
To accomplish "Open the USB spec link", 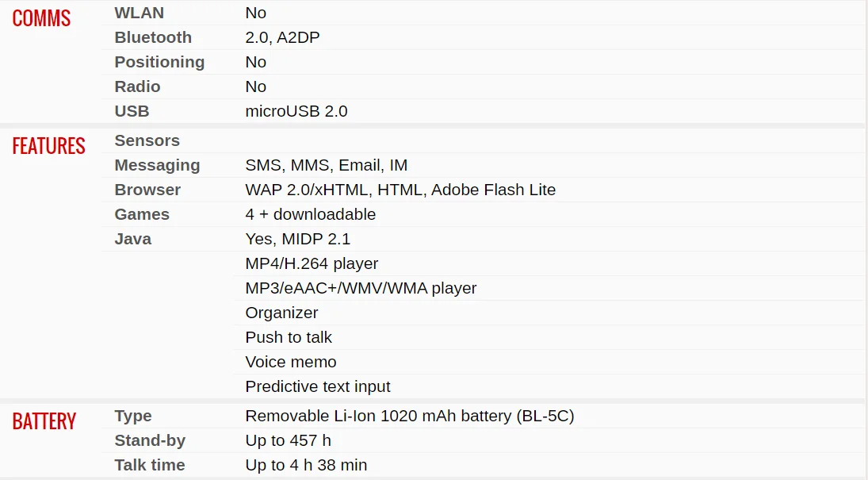I will pyautogui.click(x=132, y=111).
